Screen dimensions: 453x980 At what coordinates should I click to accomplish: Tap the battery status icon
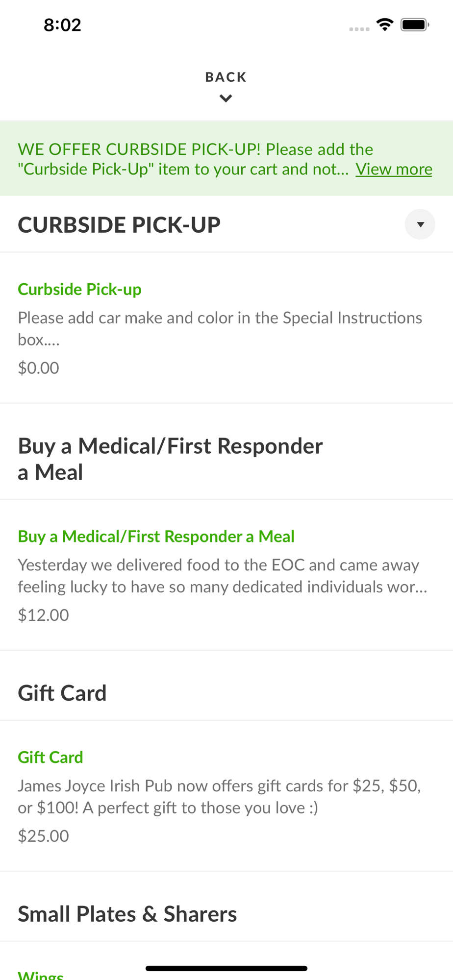tap(415, 24)
